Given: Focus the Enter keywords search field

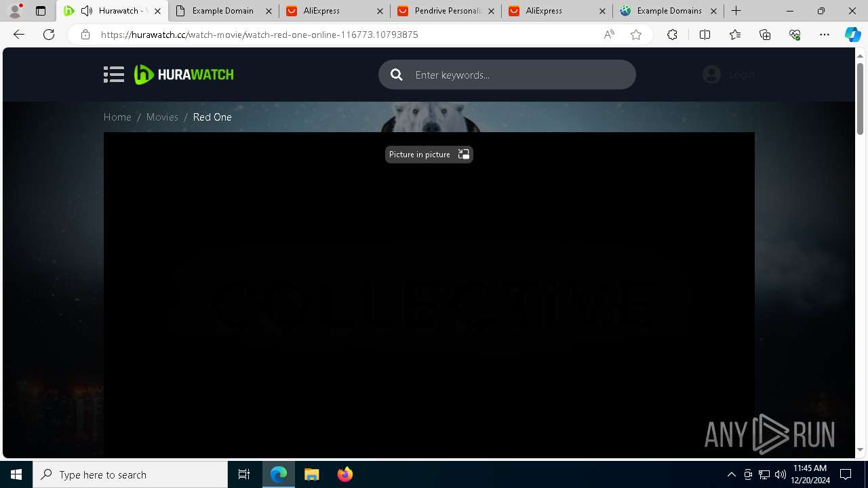Looking at the screenshot, I should pyautogui.click(x=507, y=75).
